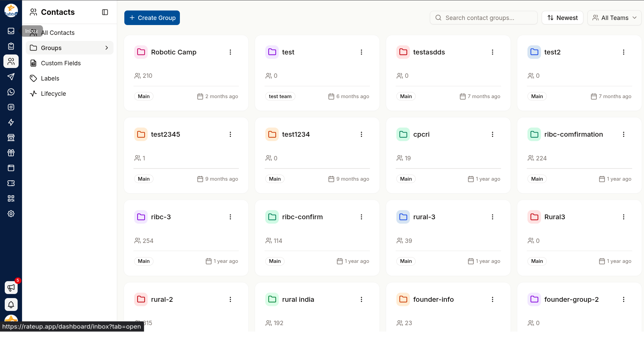Click the Main tag on cpcri card
Screen dimensions: 644x339
click(x=406, y=179)
